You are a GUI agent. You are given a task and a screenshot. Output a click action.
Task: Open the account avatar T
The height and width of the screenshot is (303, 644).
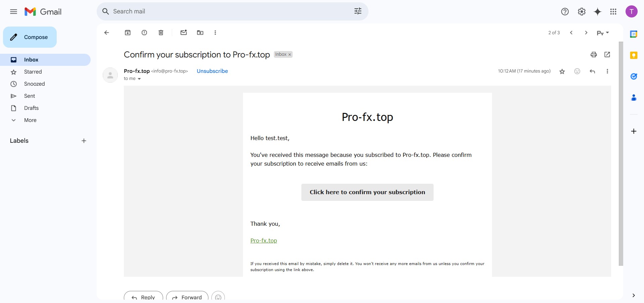pos(632,11)
